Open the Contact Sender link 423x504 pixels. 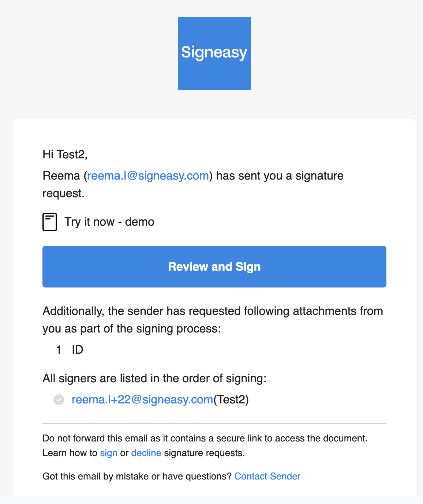[x=267, y=476]
